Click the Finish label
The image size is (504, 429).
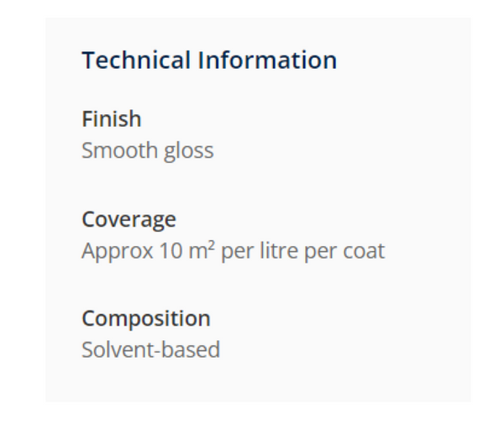[x=111, y=119]
